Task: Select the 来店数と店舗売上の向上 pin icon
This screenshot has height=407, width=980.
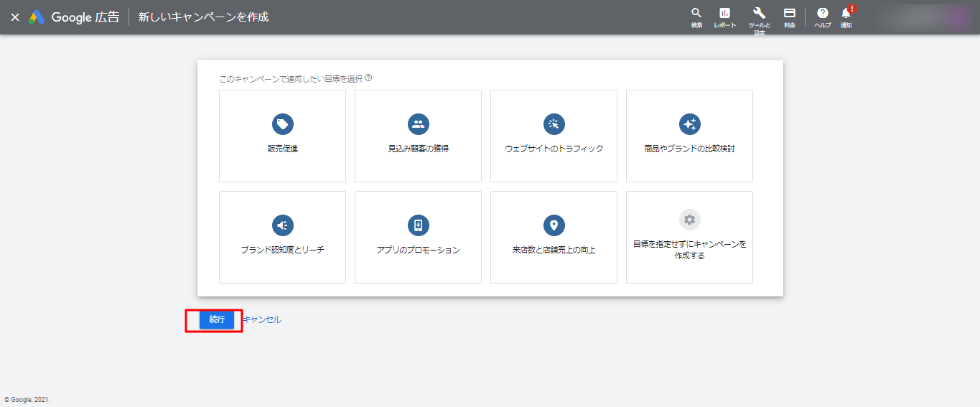Action: click(x=554, y=225)
